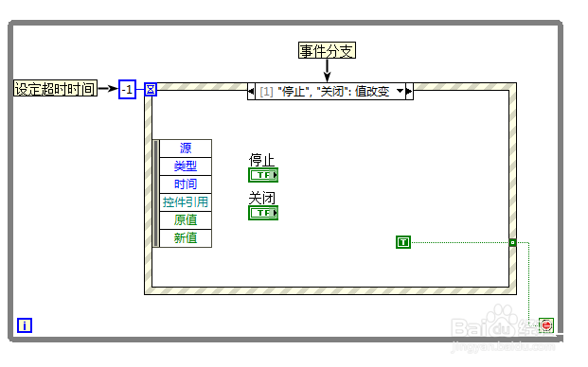588x367 pixels.
Task: Click the 设定超时时间 comment label
Action: pyautogui.click(x=55, y=88)
